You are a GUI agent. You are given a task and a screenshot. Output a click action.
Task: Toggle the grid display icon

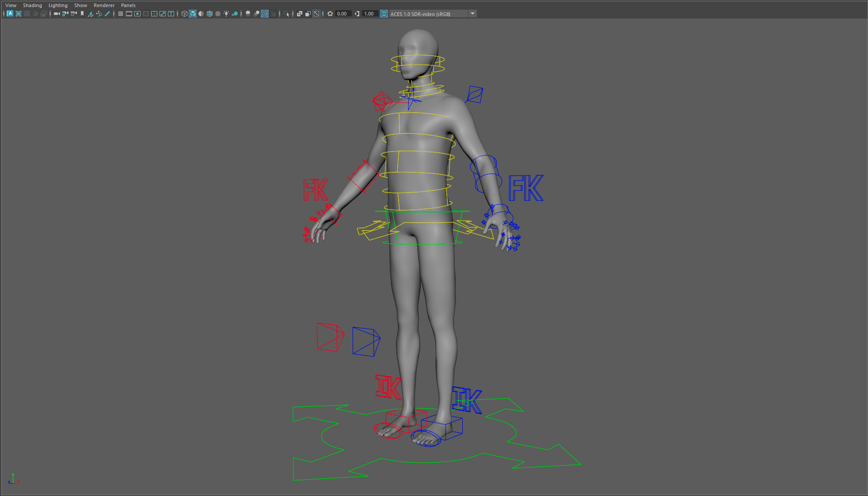click(x=120, y=13)
